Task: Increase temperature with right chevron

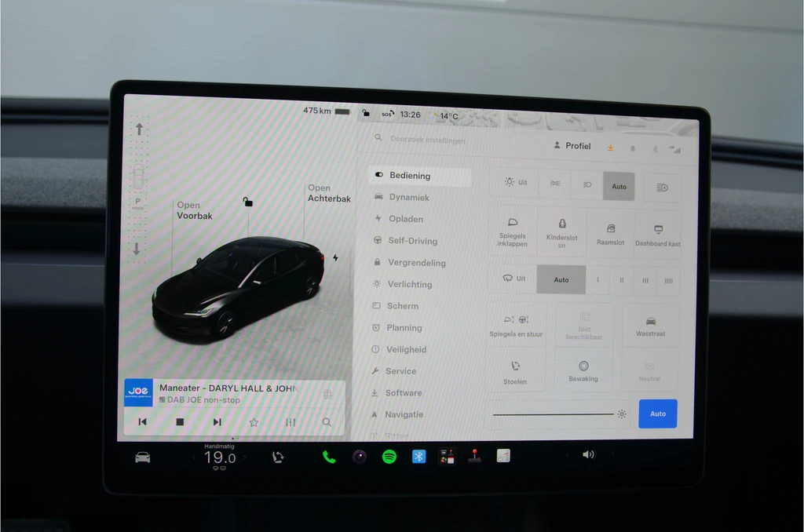Action: pos(245,457)
